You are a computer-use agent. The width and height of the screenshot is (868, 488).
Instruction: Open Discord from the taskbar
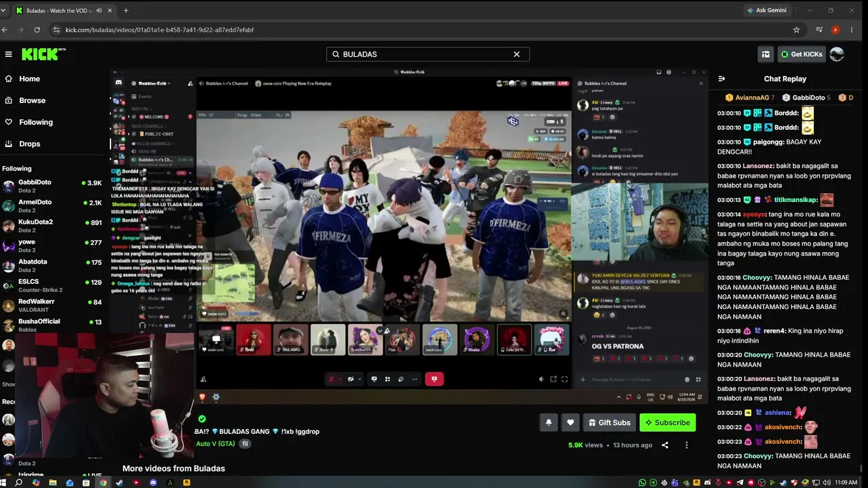[153, 483]
